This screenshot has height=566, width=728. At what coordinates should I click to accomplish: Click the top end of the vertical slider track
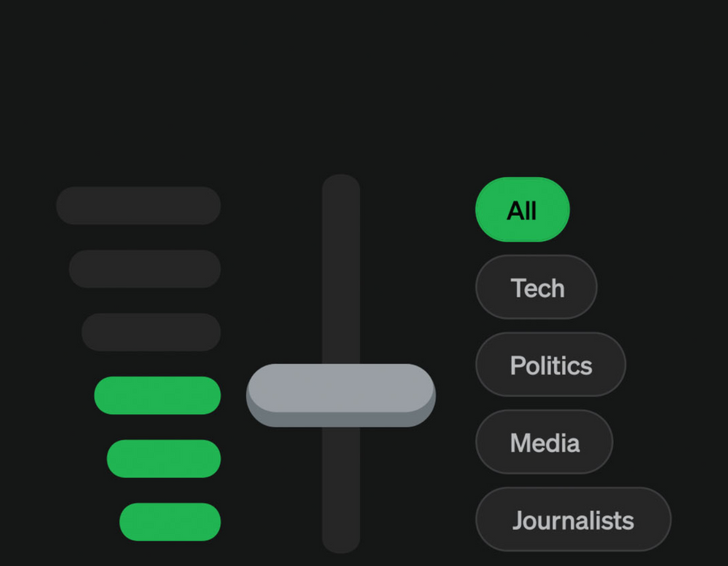(341, 184)
